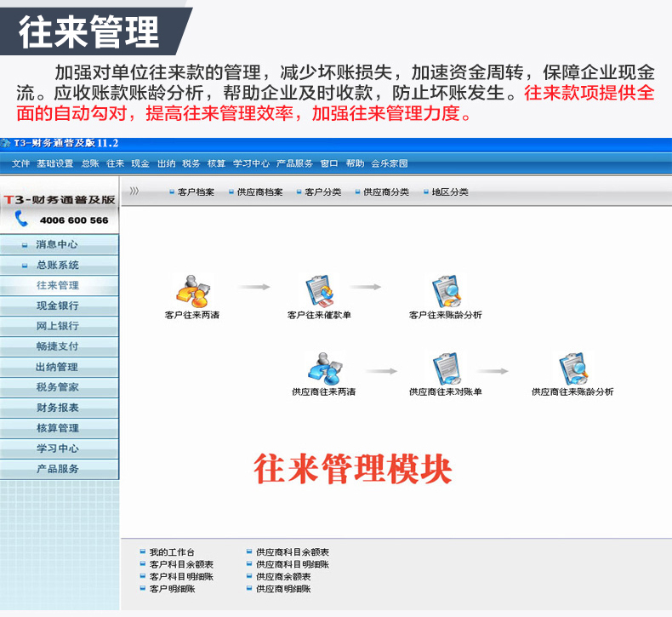Screen dimensions: 672x617
Task: Open the 产品服务 menu in menu bar
Action: [294, 163]
